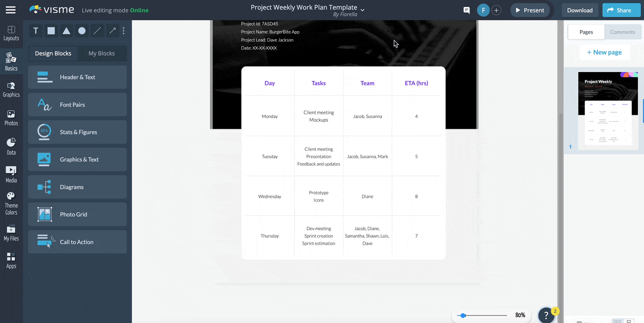The width and height of the screenshot is (644, 323).
Task: Open the user avatar F menu
Action: click(x=483, y=10)
